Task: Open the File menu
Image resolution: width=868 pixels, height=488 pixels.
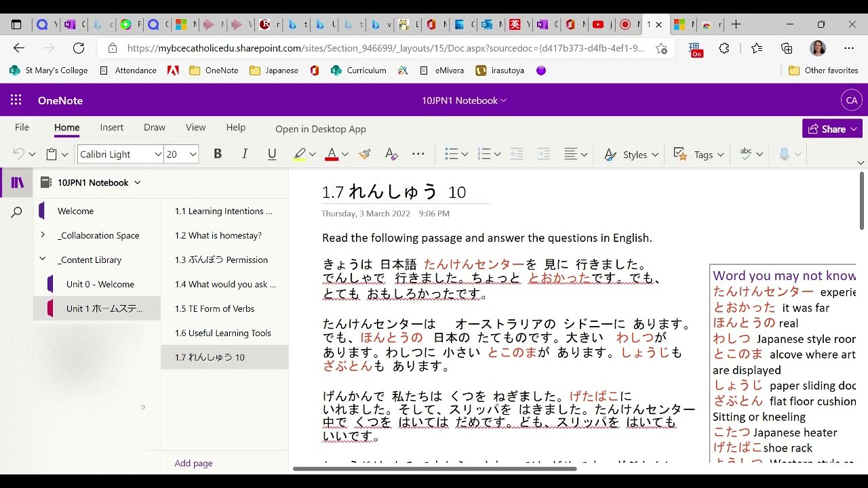Action: pyautogui.click(x=22, y=127)
